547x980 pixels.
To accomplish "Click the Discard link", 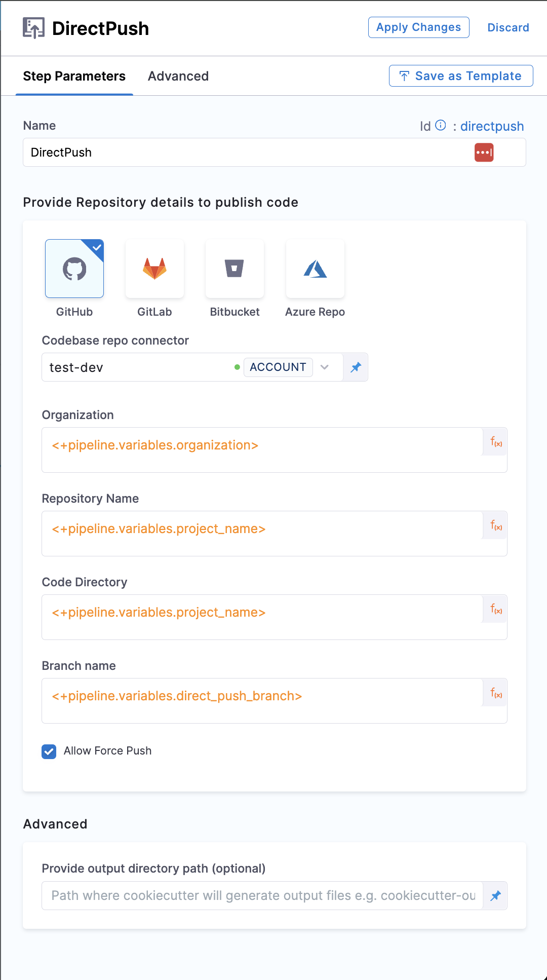I will point(508,27).
